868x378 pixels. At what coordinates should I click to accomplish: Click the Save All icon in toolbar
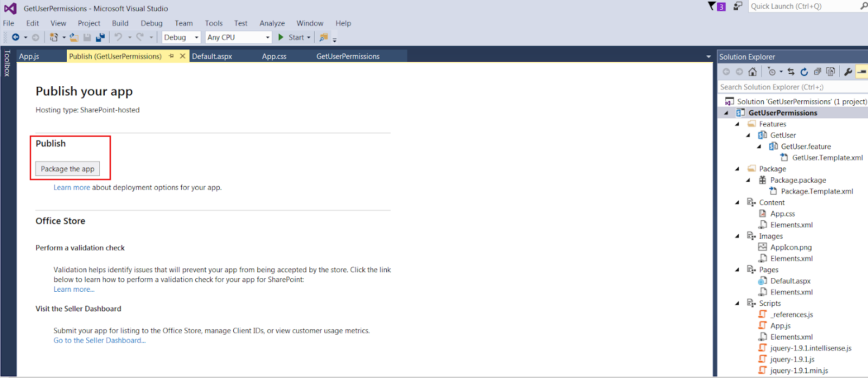tap(100, 37)
